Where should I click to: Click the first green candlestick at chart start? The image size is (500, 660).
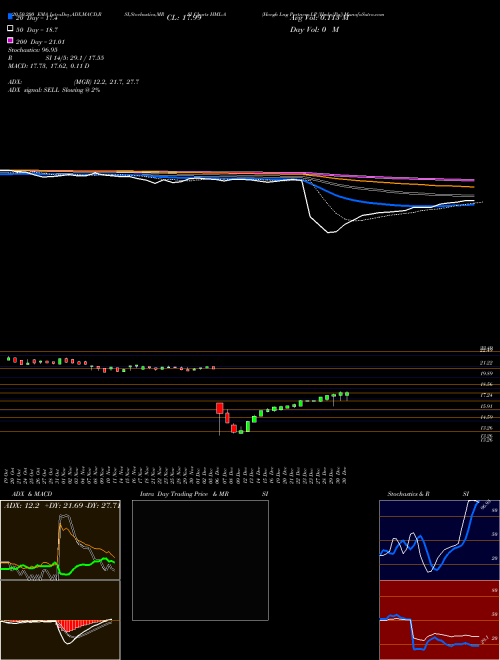tap(8, 359)
